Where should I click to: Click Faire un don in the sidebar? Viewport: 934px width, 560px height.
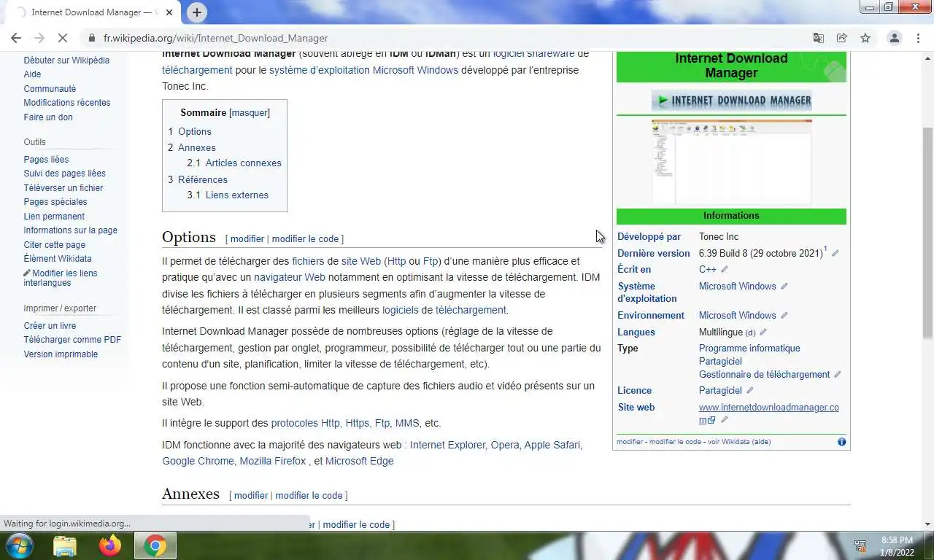[48, 117]
